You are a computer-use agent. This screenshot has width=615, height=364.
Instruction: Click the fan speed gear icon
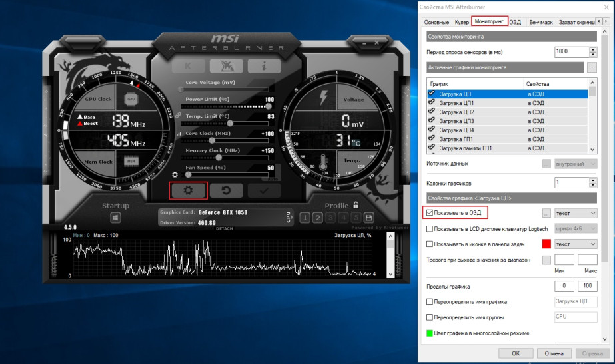tap(175, 175)
